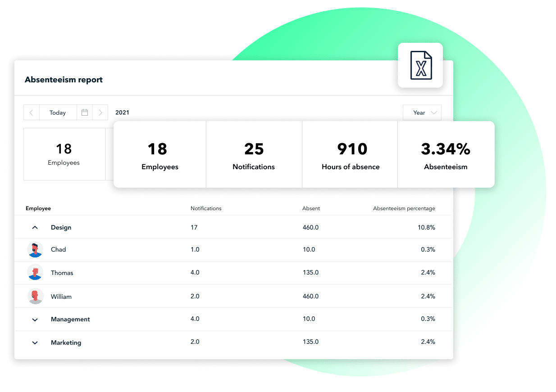Select the 910 Hours of absence card
Viewport: 556px width, 392px height.
point(350,154)
